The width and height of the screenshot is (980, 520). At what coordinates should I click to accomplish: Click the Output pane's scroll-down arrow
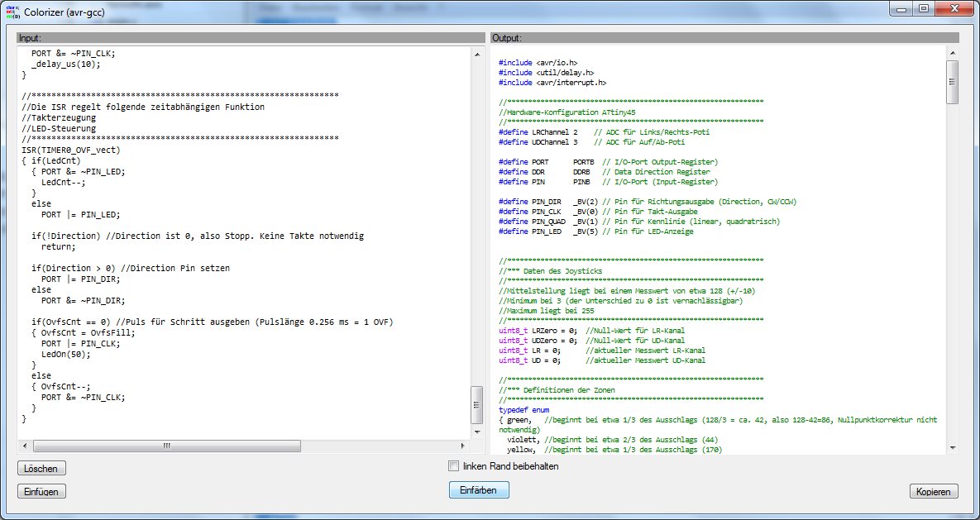point(953,447)
